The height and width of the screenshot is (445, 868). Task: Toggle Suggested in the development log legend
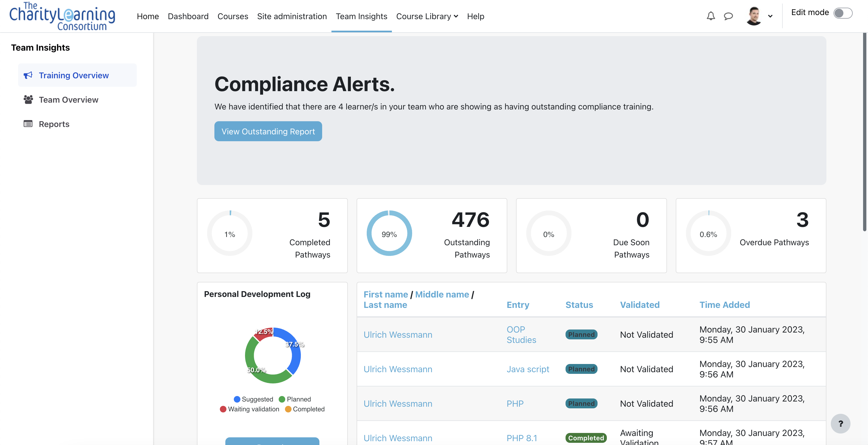coord(254,399)
